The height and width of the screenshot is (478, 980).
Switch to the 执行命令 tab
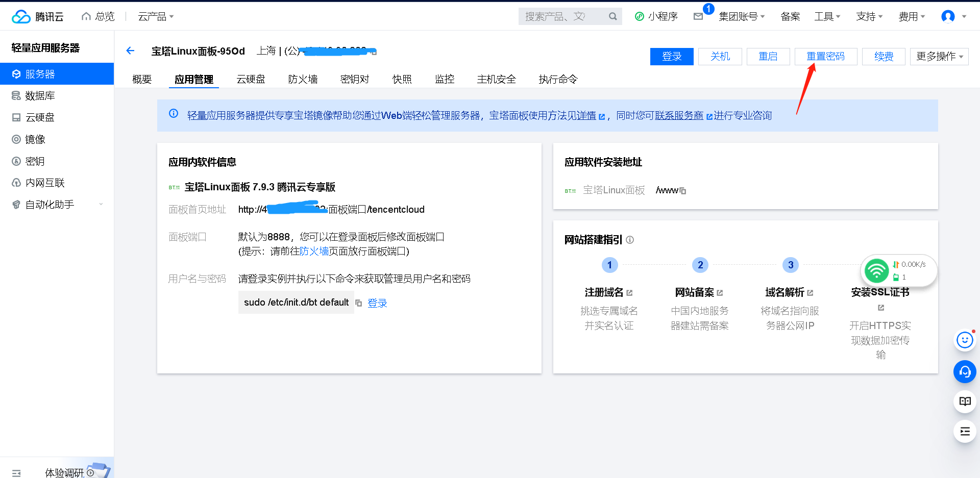[558, 79]
